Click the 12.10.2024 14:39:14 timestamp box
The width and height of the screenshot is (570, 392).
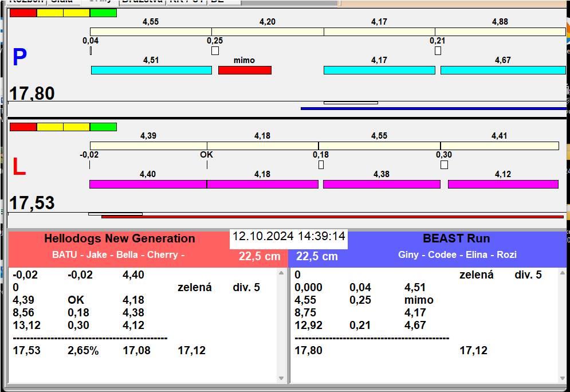pyautogui.click(x=289, y=237)
